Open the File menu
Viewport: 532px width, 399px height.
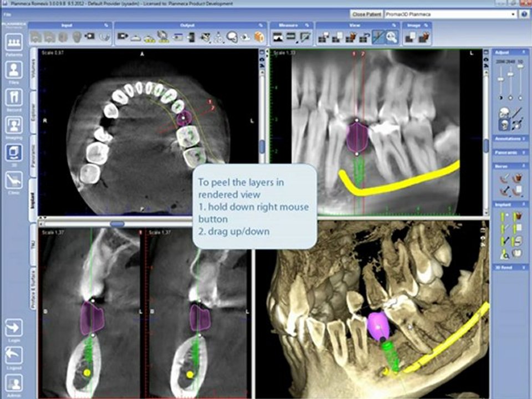(7, 14)
